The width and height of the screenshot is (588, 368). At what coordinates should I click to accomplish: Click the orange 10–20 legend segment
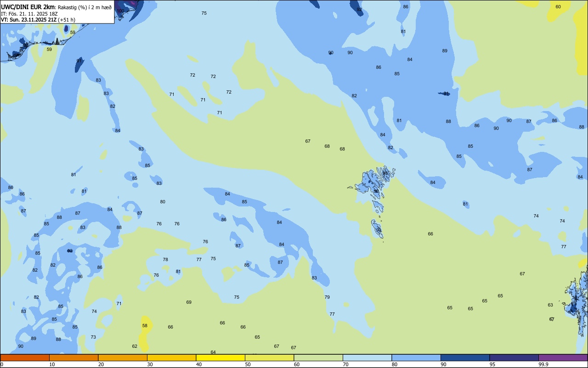coord(73,357)
